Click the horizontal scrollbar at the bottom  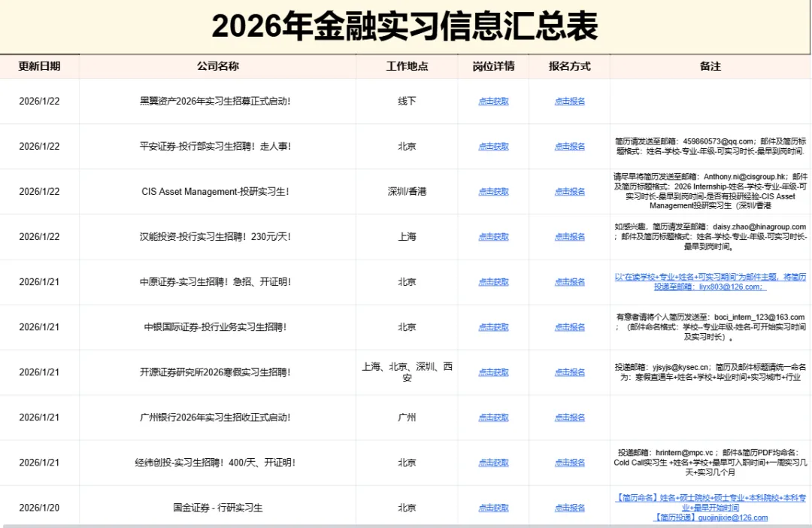click(x=406, y=526)
